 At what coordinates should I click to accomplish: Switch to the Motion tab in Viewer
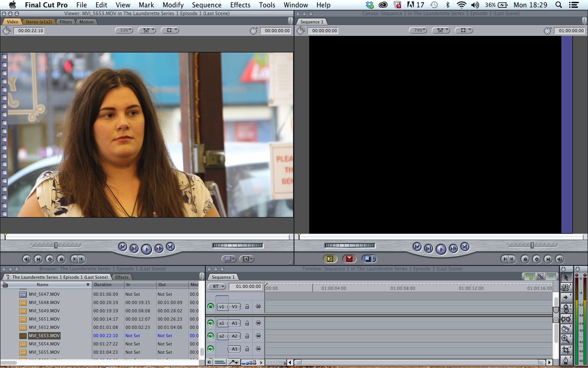tap(86, 22)
